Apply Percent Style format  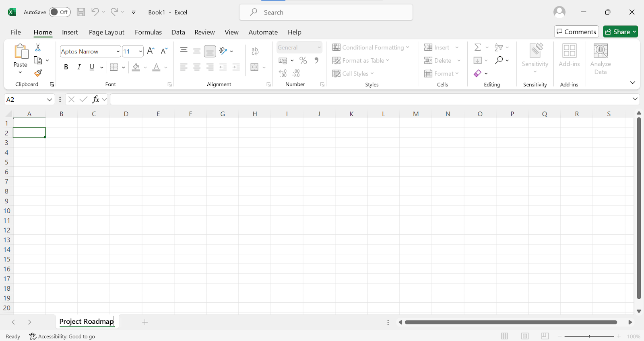pyautogui.click(x=303, y=60)
